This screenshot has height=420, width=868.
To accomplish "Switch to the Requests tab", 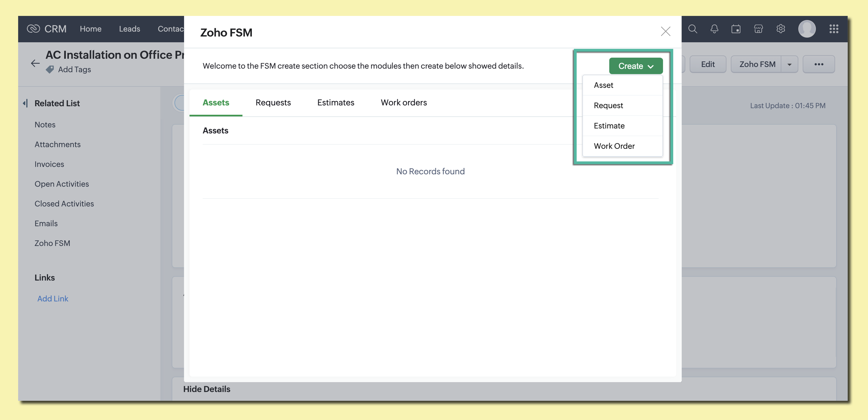I will tap(273, 102).
